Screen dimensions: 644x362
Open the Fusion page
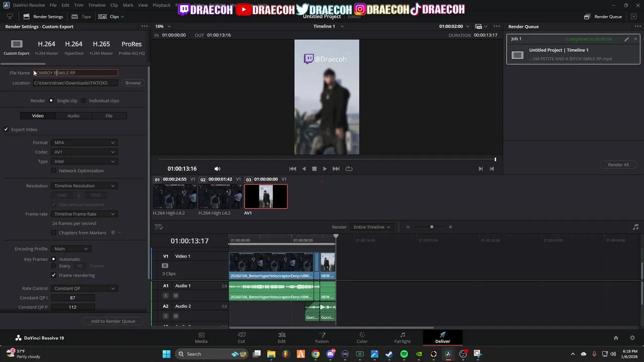coord(322,337)
